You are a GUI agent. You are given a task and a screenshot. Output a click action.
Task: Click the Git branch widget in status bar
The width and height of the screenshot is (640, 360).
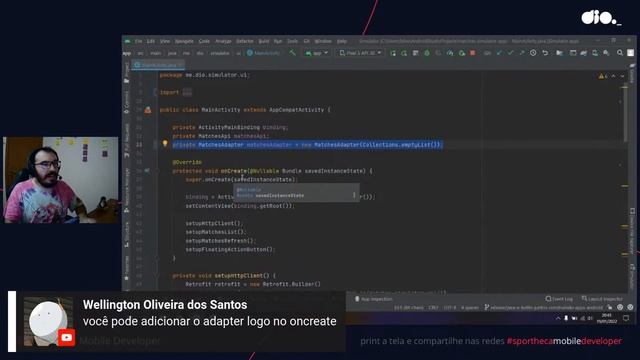tap(543, 307)
